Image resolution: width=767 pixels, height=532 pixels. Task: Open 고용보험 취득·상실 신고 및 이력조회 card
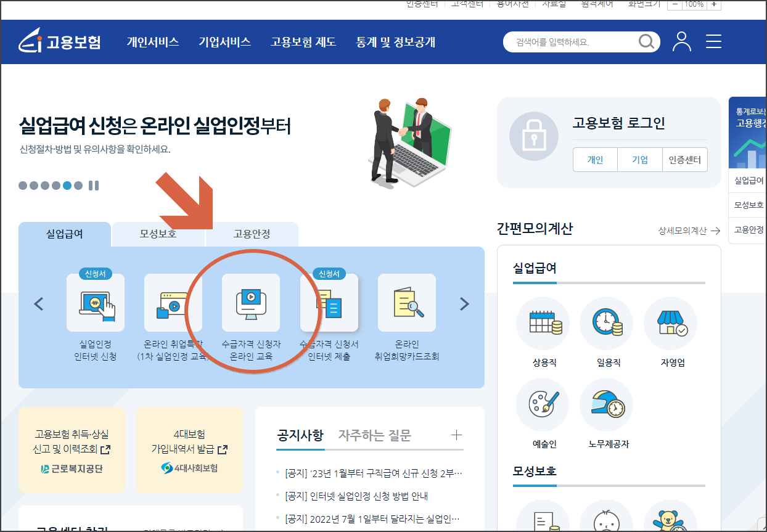coord(72,450)
